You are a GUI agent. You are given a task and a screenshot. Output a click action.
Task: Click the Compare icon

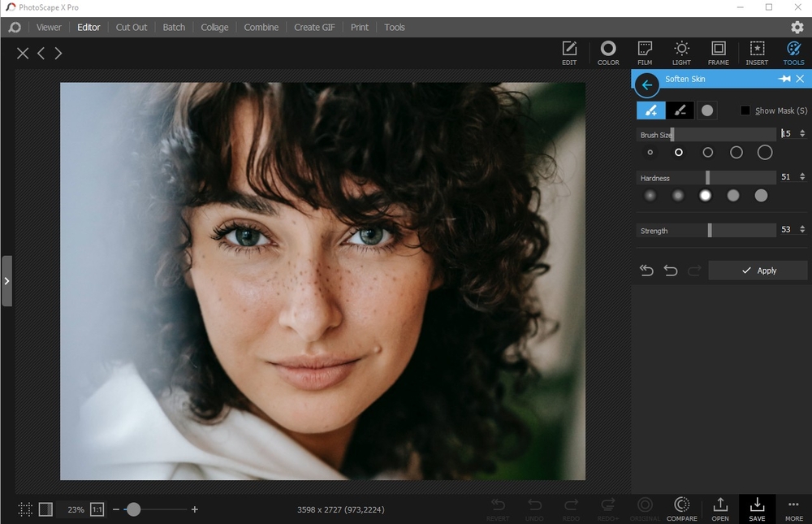tap(681, 509)
